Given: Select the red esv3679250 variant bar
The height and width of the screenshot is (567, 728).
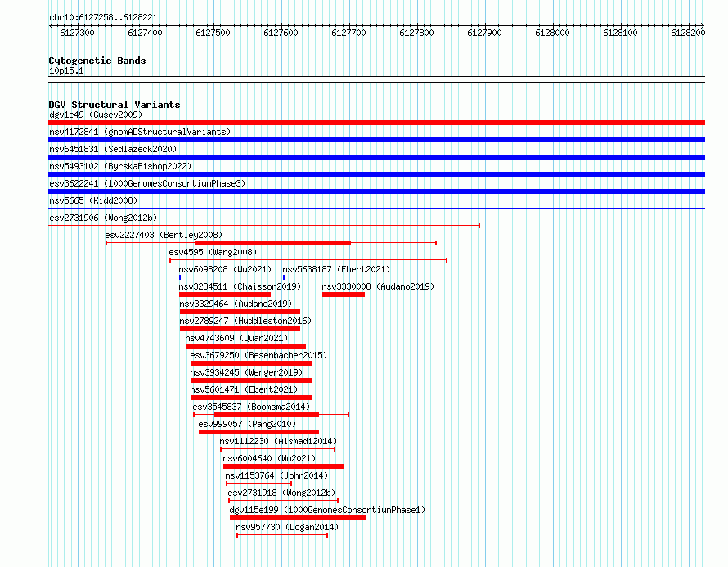Looking at the screenshot, I should point(251,363).
